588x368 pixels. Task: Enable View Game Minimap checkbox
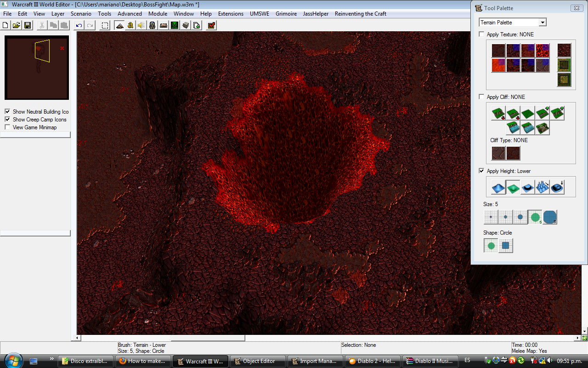(x=7, y=127)
